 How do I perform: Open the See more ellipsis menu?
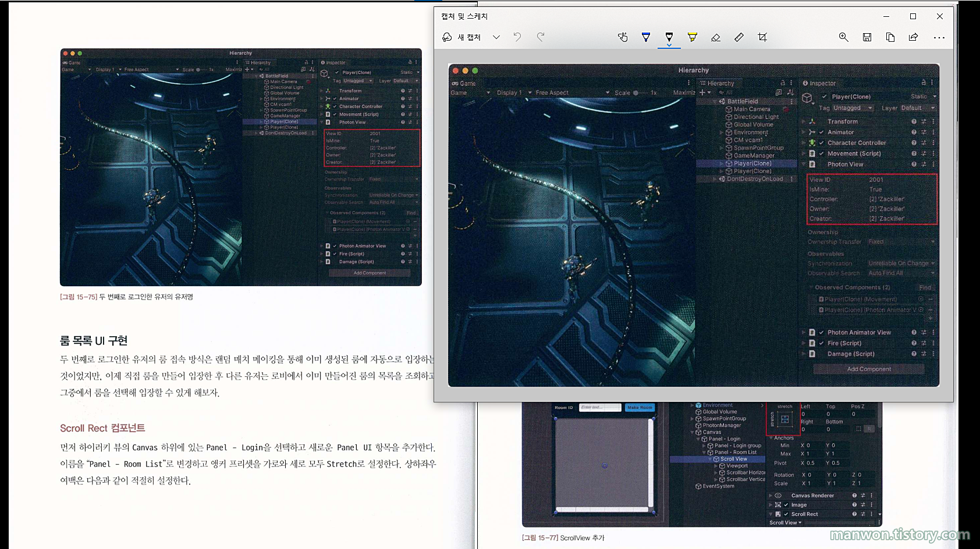click(939, 37)
